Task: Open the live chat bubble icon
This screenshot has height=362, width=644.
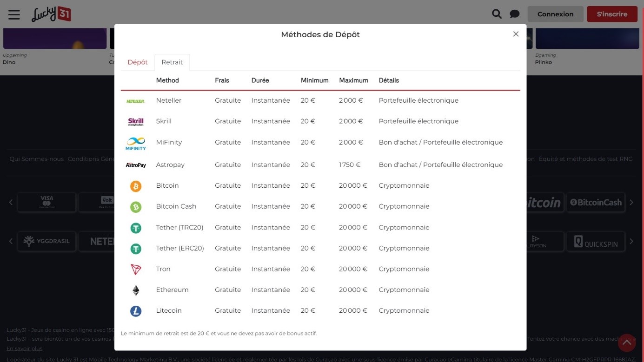Action: click(x=514, y=14)
